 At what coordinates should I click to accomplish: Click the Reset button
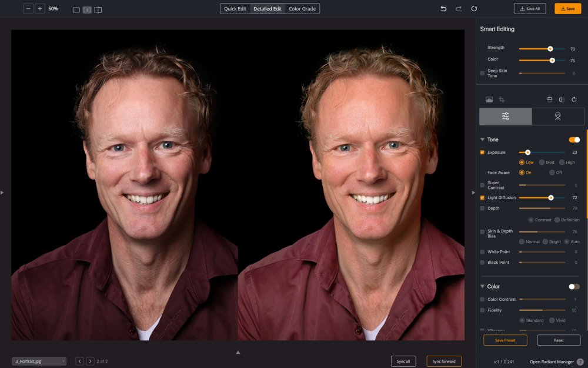point(559,340)
